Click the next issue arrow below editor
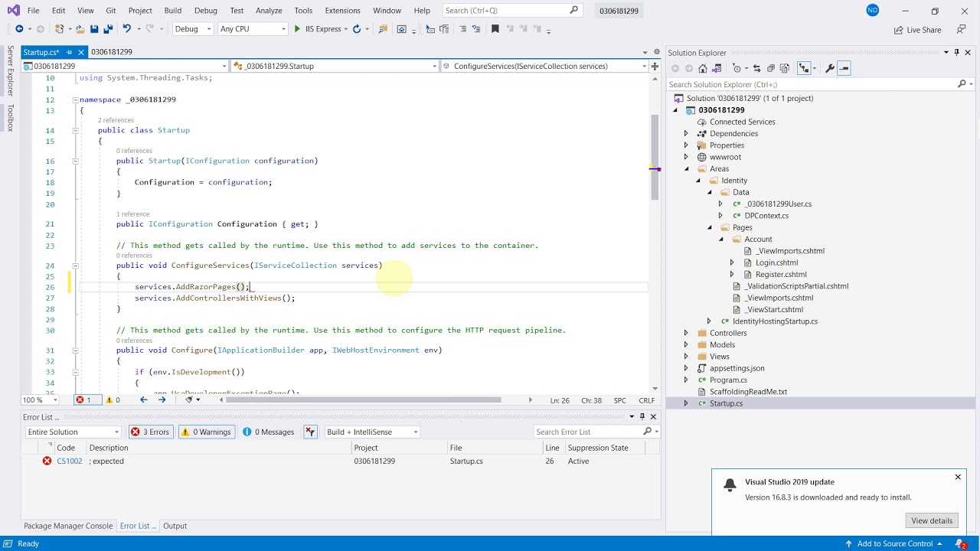Screen dimensions: 980x551 tap(162, 399)
